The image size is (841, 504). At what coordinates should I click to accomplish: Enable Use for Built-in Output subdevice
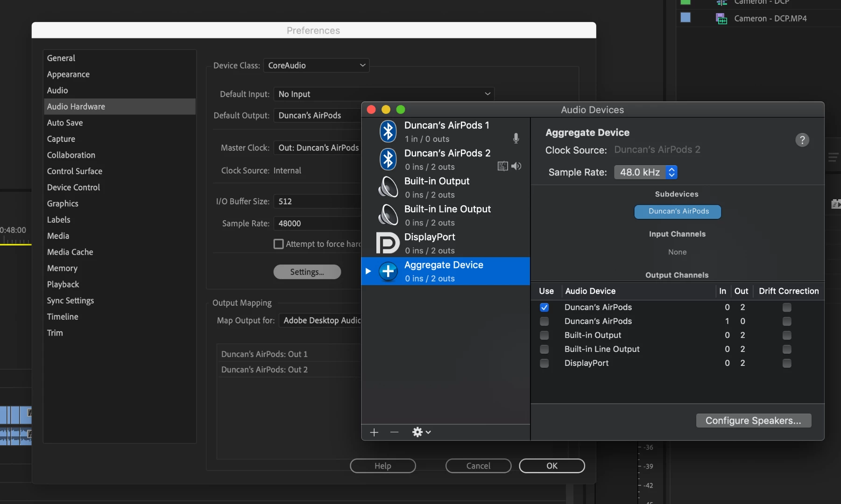544,336
